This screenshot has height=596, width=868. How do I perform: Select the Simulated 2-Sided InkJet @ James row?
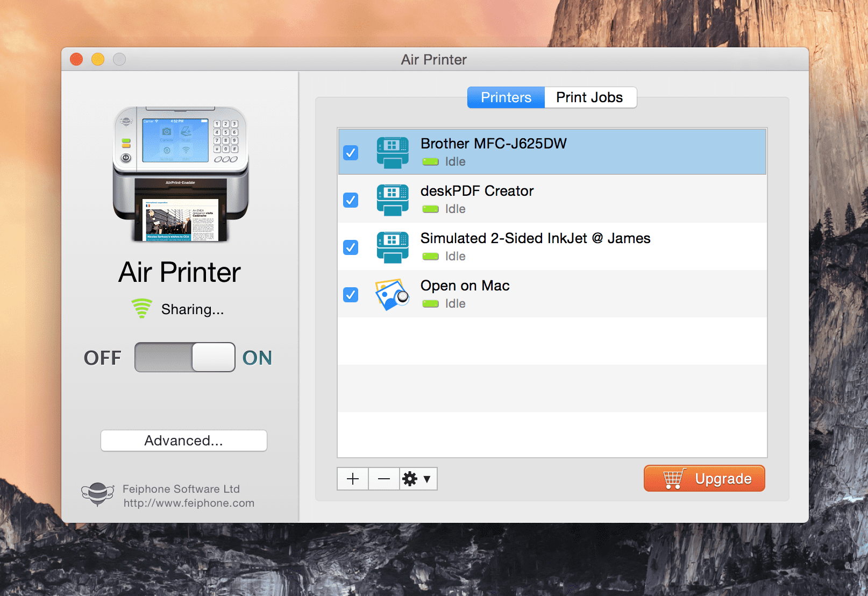coord(552,247)
